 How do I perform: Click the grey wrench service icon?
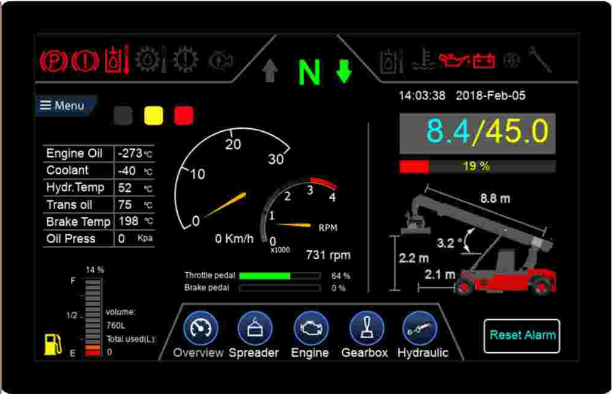coord(540,59)
